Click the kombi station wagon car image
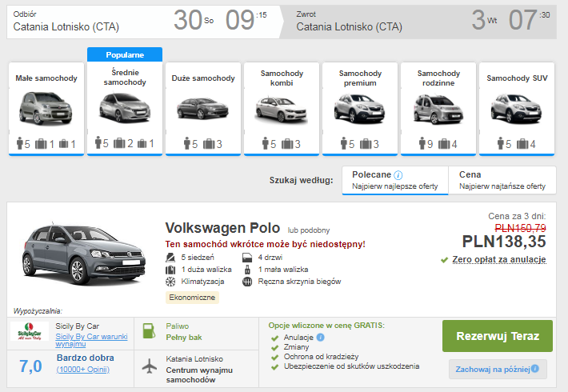 pyautogui.click(x=282, y=110)
